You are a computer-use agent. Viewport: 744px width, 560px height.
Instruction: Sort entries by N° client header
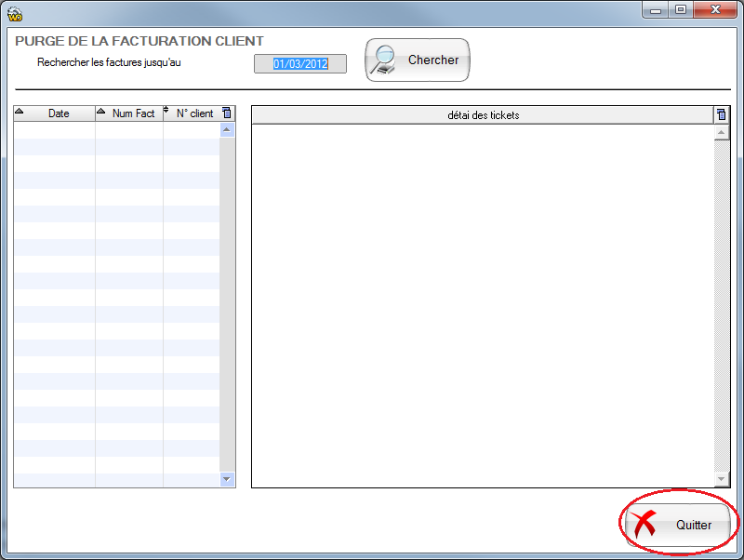pos(196,113)
